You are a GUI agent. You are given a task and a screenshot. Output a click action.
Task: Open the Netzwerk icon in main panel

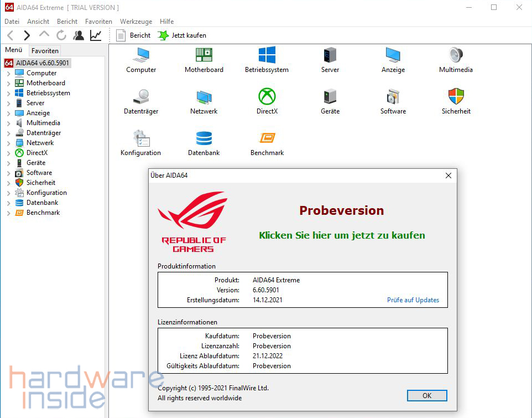[204, 101]
